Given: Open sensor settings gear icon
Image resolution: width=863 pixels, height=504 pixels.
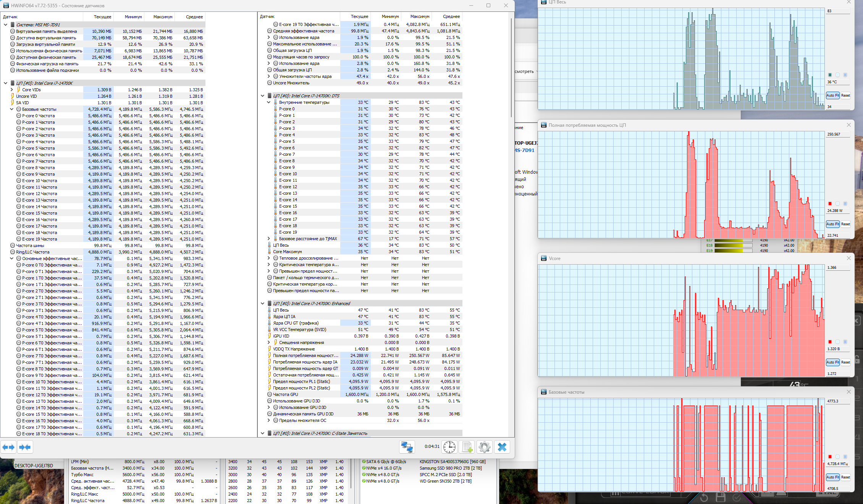Looking at the screenshot, I should pos(484,447).
